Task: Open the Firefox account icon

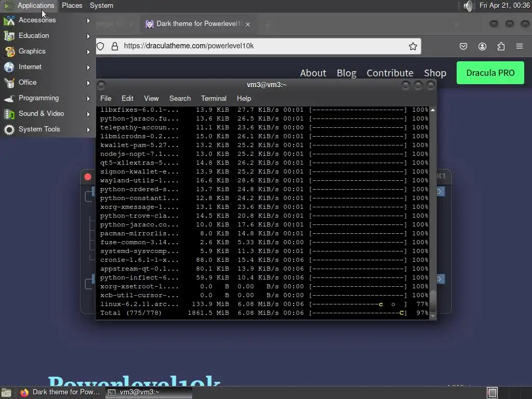Action: coord(482,46)
